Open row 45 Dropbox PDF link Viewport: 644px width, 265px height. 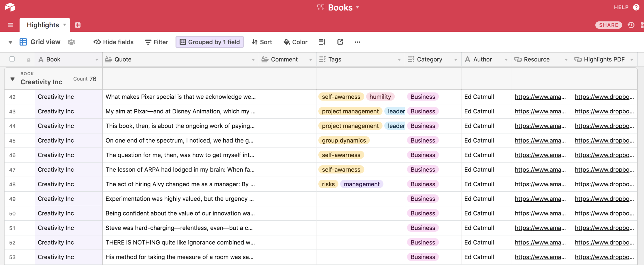(x=604, y=140)
